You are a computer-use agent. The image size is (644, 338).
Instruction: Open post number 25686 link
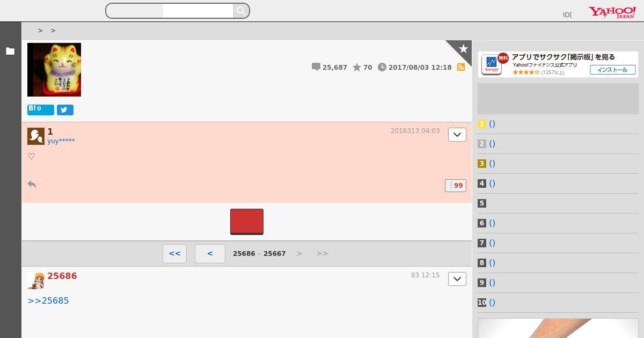[x=62, y=276]
